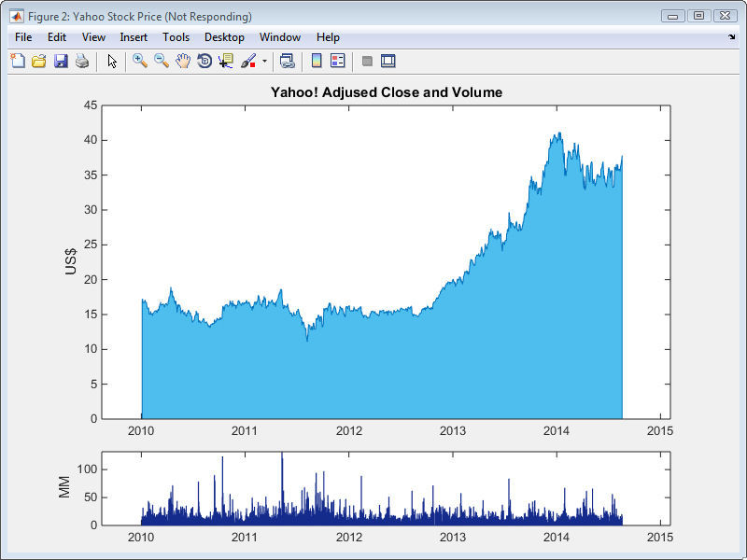Create a New Figure

click(17, 61)
